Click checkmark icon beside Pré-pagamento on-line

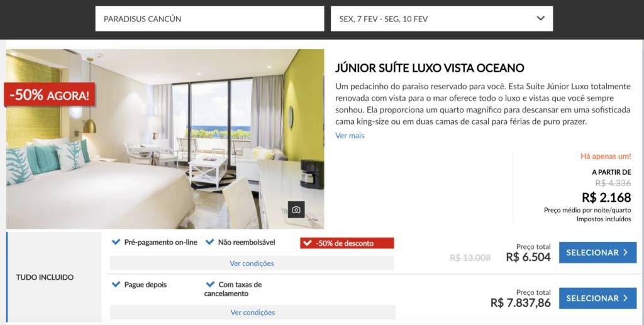[116, 242]
